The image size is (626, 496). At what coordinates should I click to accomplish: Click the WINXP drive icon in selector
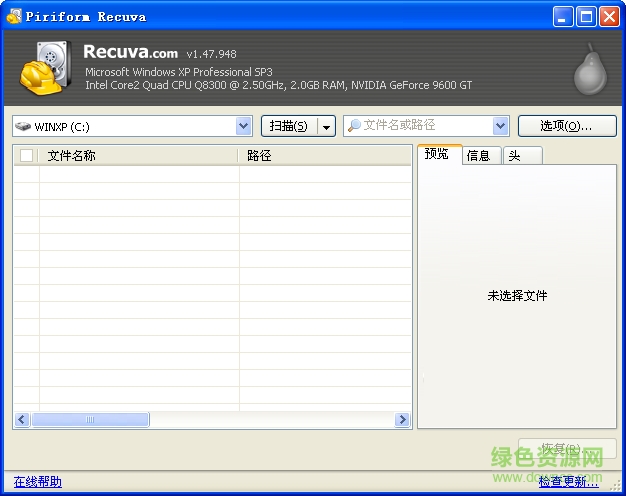pyautogui.click(x=23, y=126)
